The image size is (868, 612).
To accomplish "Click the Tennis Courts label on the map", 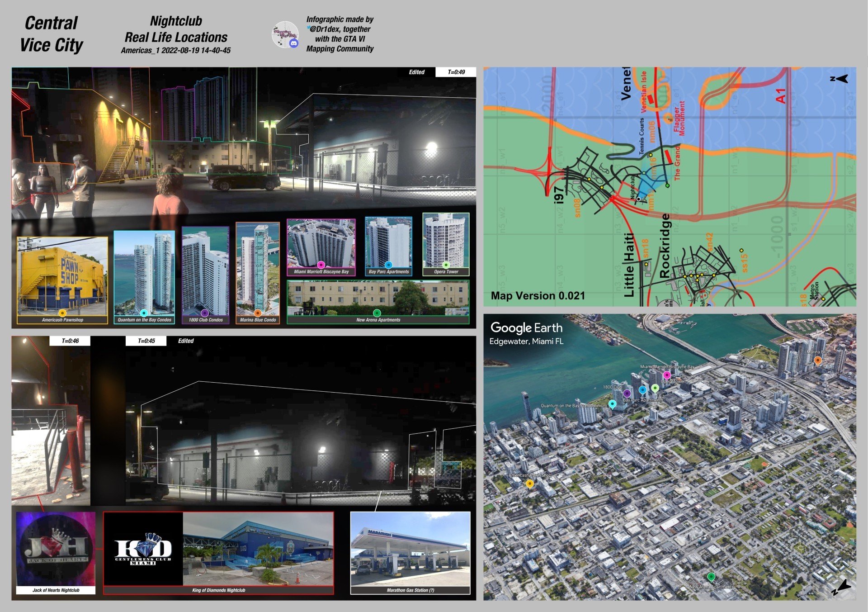I will tap(642, 137).
